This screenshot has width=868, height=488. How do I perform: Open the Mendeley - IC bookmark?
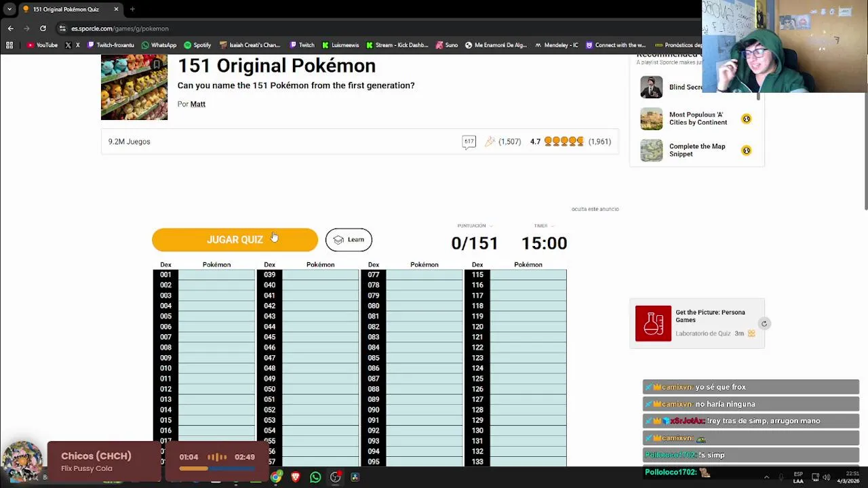[556, 45]
